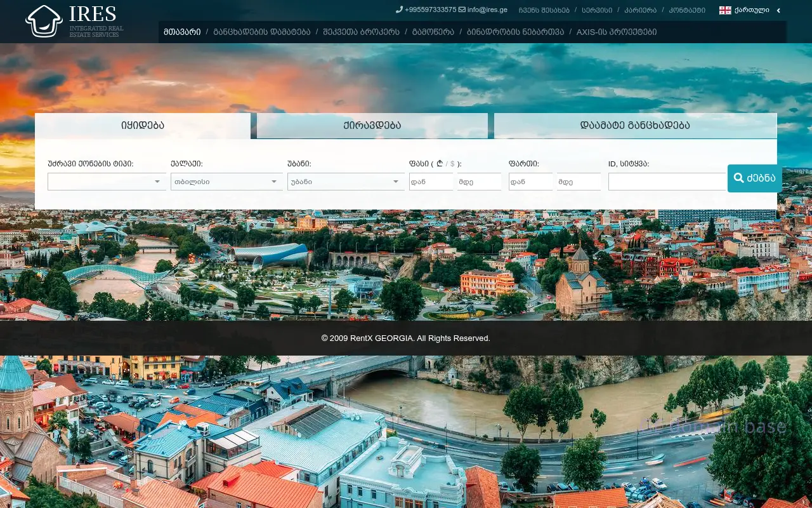Click the IRES house logo

[44, 22]
